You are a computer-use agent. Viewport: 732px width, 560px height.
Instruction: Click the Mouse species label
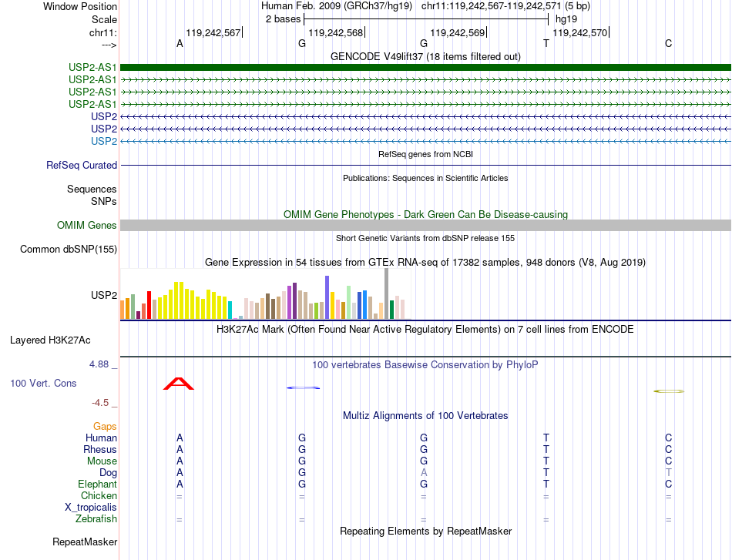coord(102,461)
